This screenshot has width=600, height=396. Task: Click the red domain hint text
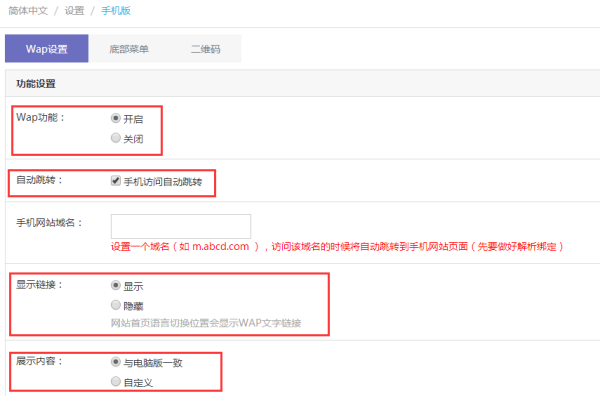coord(337,246)
